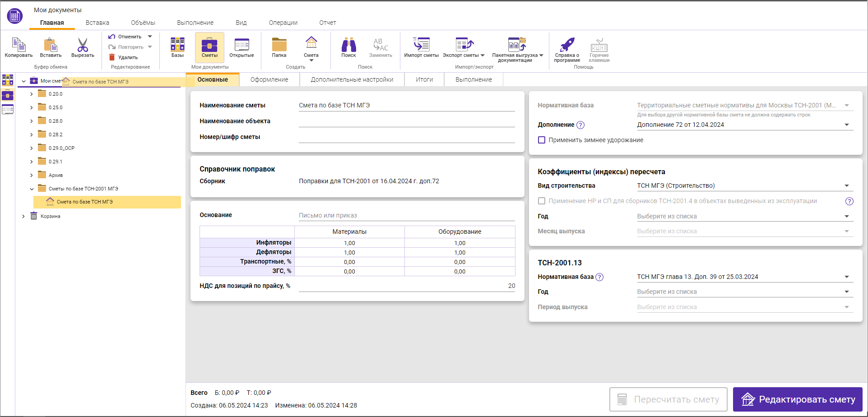
Task: Create a new Папка folder
Action: click(x=279, y=45)
